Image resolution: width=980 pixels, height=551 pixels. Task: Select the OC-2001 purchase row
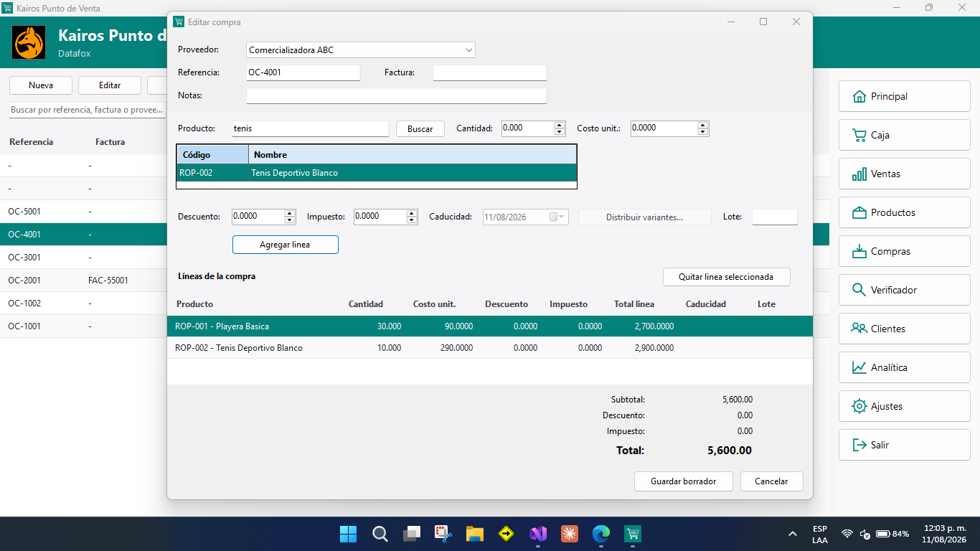[83, 281]
